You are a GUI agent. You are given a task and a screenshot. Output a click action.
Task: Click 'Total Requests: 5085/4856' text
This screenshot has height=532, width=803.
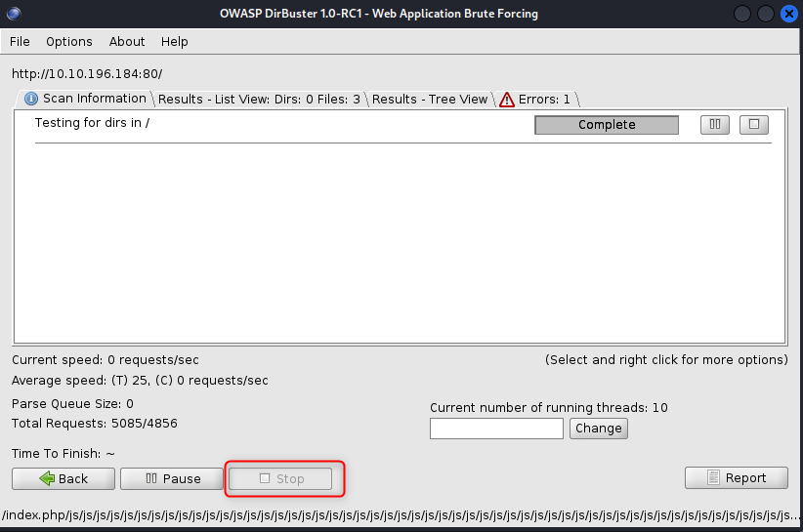click(94, 424)
